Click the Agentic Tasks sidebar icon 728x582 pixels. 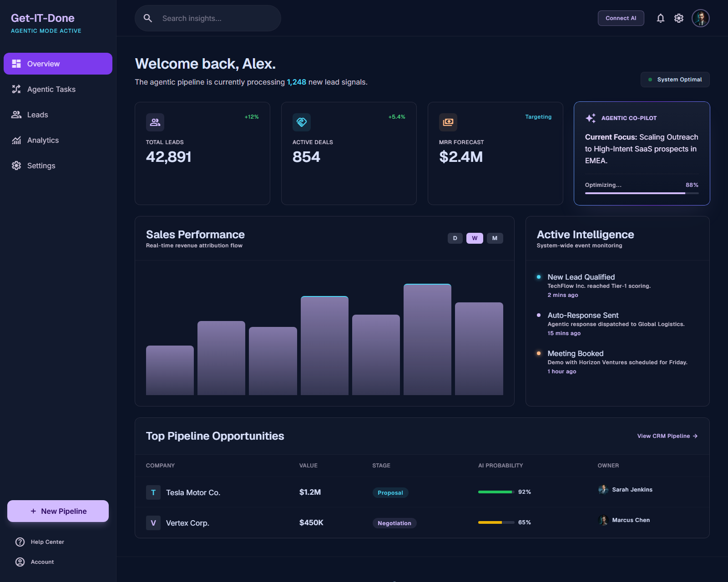[16, 89]
